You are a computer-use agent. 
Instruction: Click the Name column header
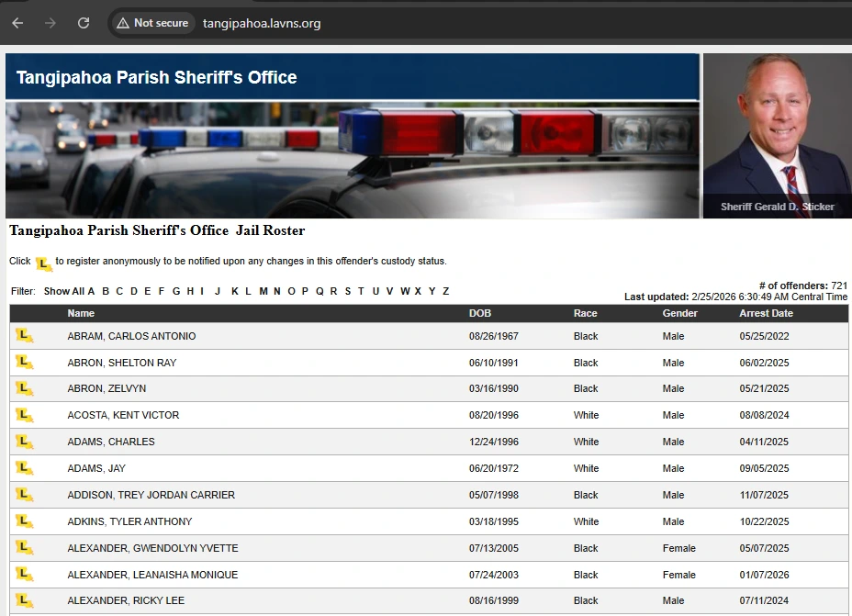pyautogui.click(x=81, y=313)
